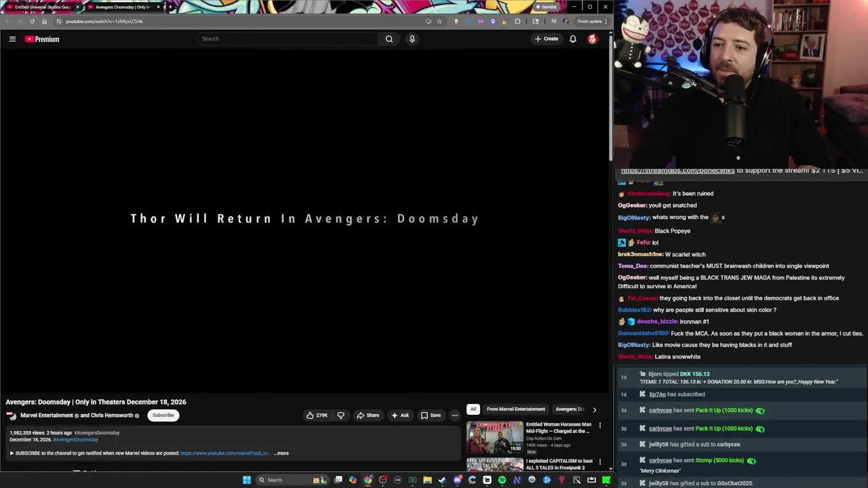The width and height of the screenshot is (868, 488).
Task: Open carbycee username in Stomp event
Action: [x=660, y=460]
